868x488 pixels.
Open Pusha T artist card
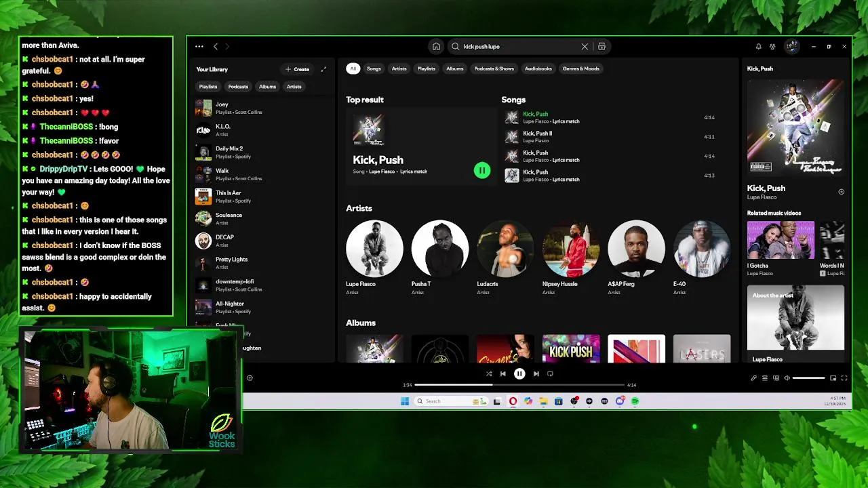pos(439,258)
